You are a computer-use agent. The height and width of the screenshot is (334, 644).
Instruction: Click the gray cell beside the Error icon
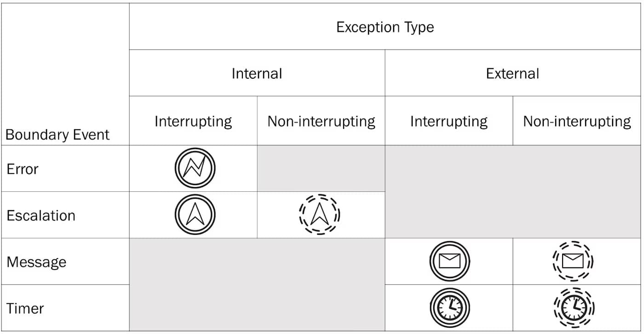tap(321, 168)
